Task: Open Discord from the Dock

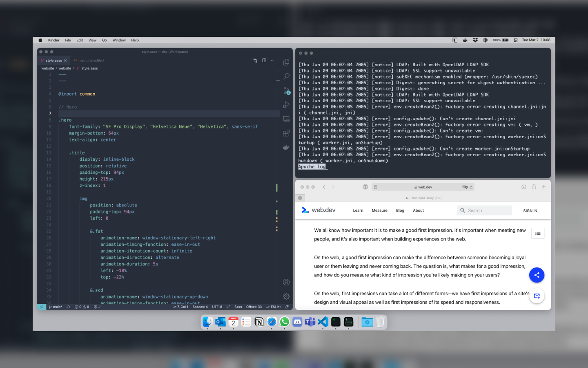Action: (297, 322)
